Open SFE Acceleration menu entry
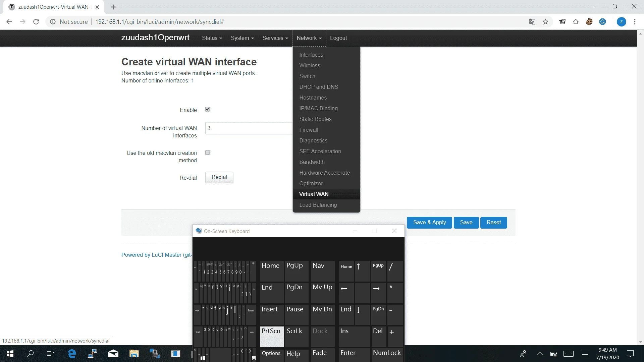The image size is (644, 362). (326, 151)
